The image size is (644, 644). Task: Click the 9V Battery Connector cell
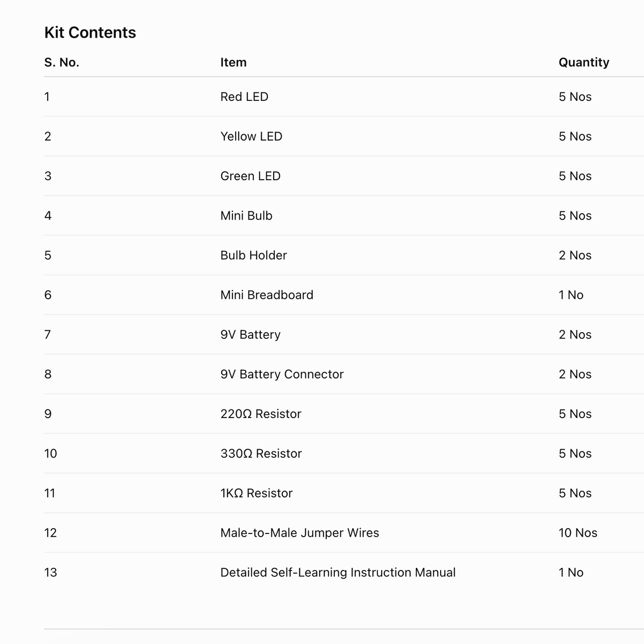[x=282, y=375]
